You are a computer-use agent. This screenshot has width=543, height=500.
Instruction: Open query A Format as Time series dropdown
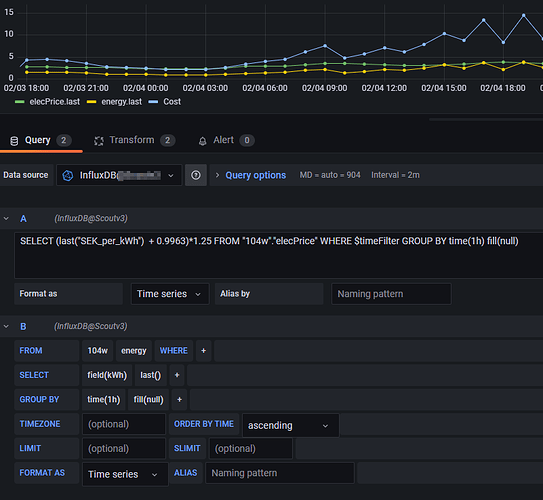pos(170,294)
